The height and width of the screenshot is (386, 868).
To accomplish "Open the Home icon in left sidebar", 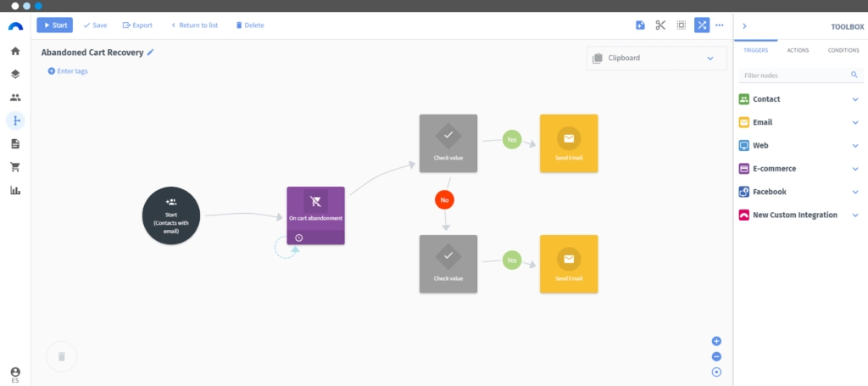I will click(15, 51).
